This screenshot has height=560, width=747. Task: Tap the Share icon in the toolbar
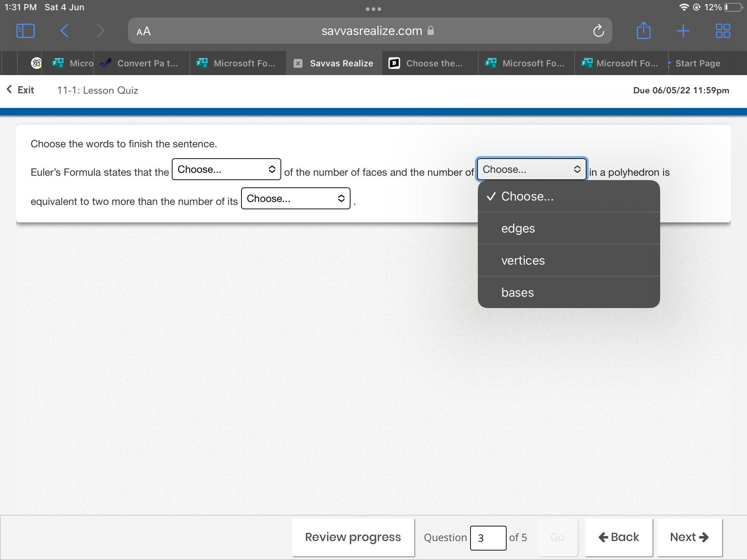[643, 30]
